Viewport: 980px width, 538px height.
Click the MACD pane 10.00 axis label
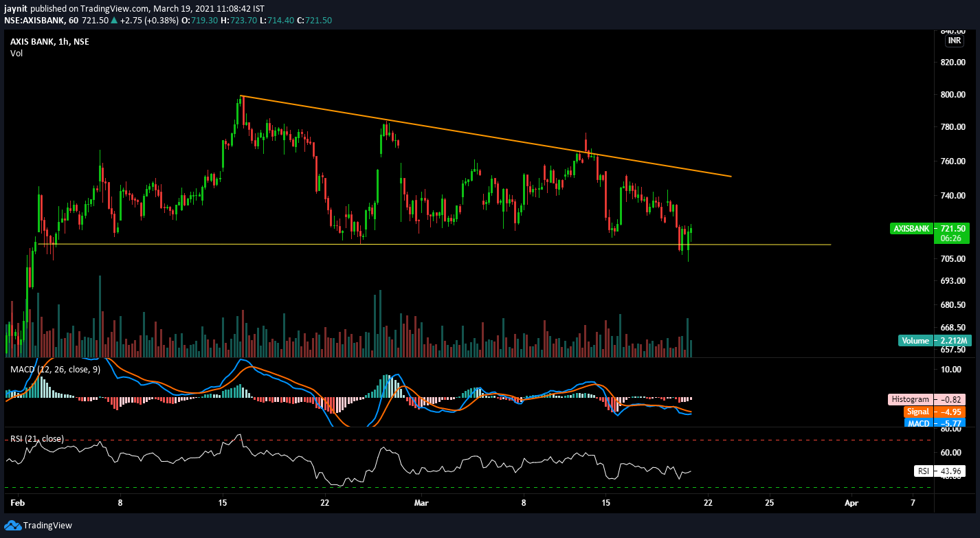[952, 370]
